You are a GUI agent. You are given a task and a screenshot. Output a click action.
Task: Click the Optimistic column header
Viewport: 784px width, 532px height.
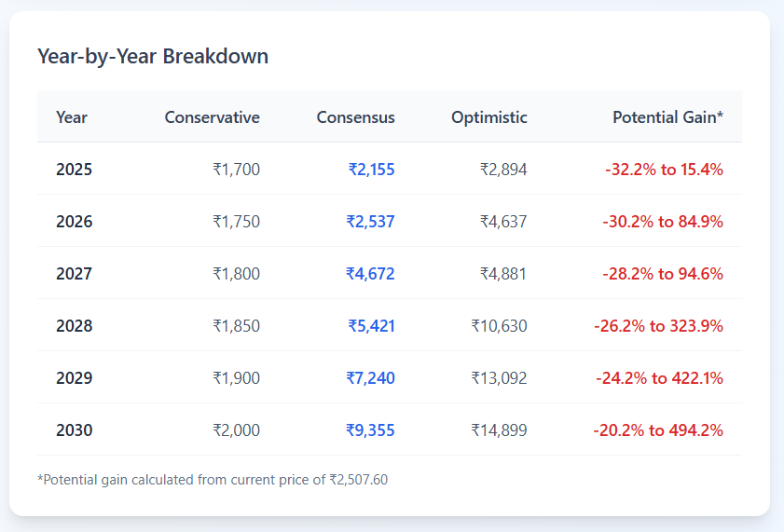coord(488,117)
